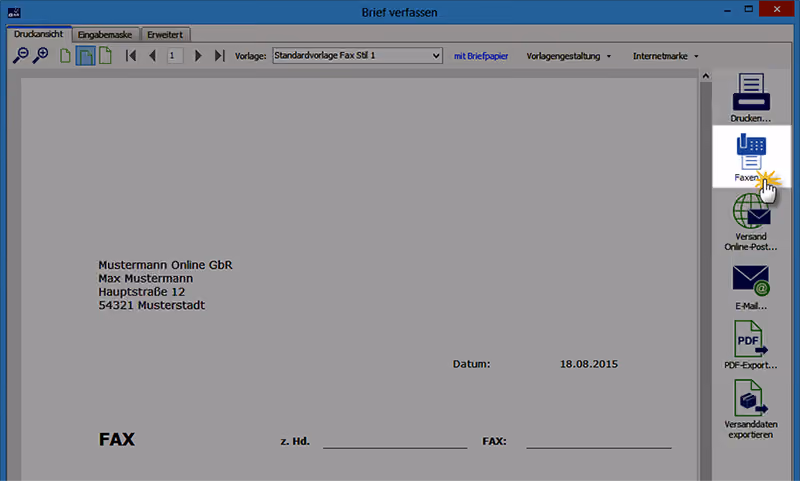Switch to the Eingabemaske tab

(x=105, y=35)
